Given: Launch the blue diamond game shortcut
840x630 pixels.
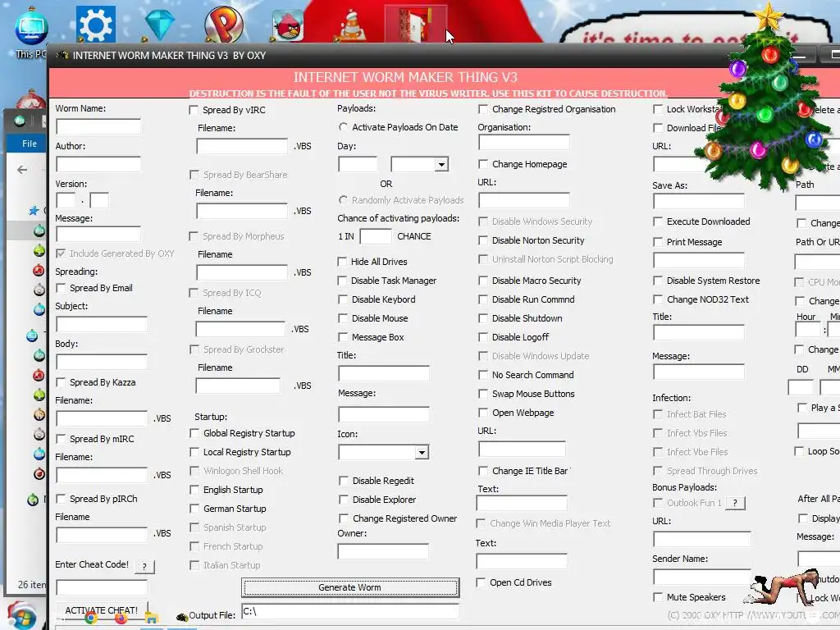Looking at the screenshot, I should (x=160, y=24).
